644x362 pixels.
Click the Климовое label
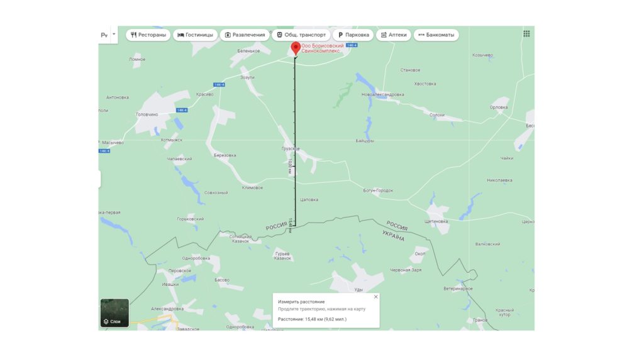pos(252,187)
